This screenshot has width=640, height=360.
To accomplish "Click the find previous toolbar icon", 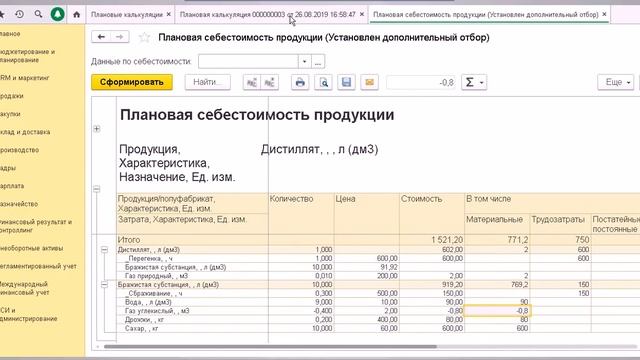I will 251,82.
